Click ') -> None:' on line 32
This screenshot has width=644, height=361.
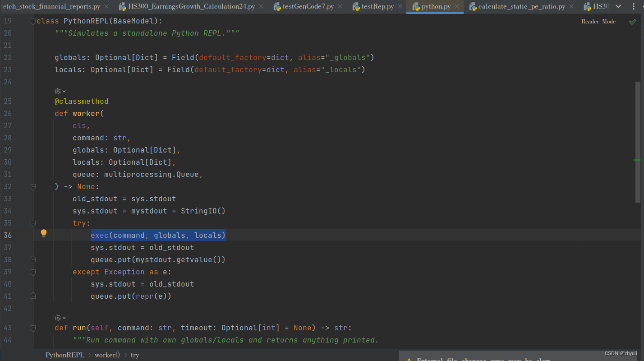(77, 186)
